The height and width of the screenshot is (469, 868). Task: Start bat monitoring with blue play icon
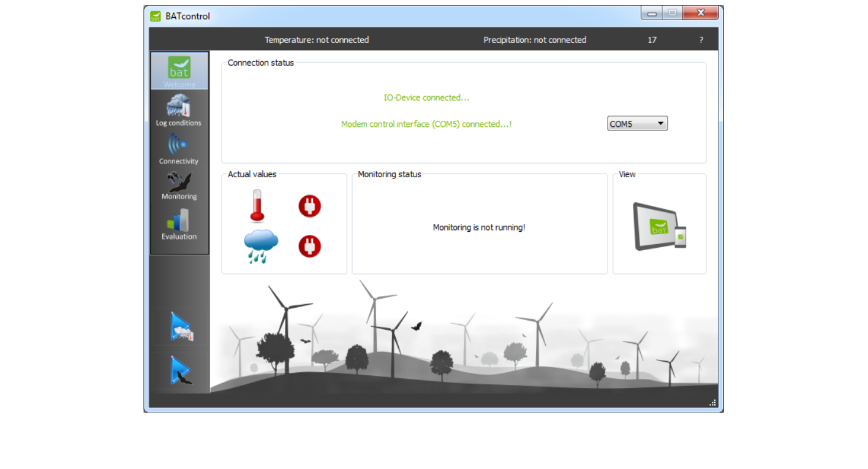click(x=181, y=370)
